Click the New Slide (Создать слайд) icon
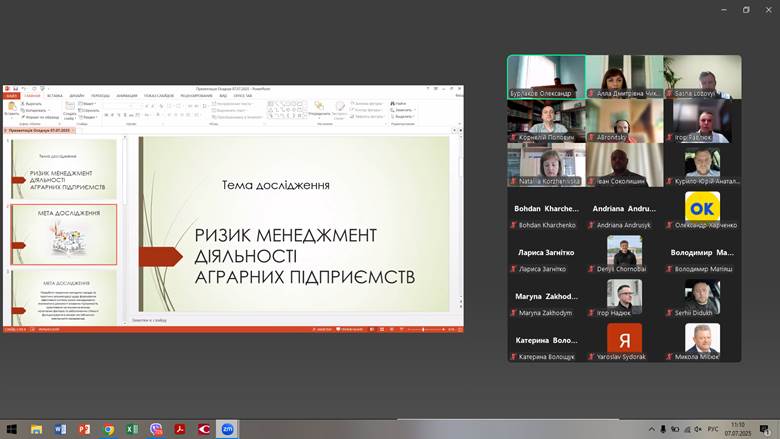This screenshot has width=780, height=439. 70,107
